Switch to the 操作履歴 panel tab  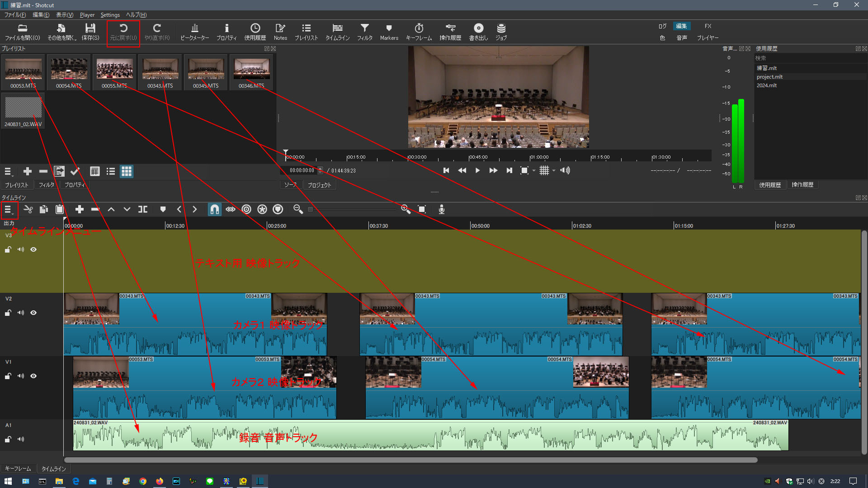click(x=802, y=185)
